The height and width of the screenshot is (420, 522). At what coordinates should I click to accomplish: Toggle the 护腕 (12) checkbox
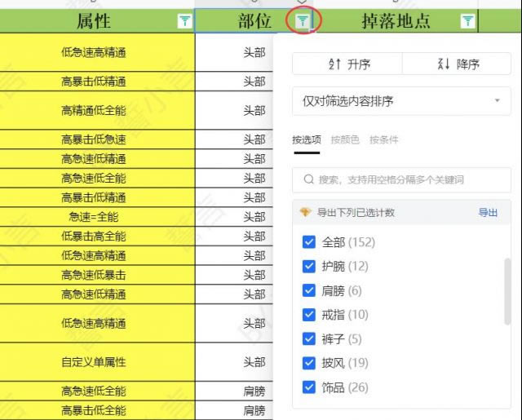(309, 266)
